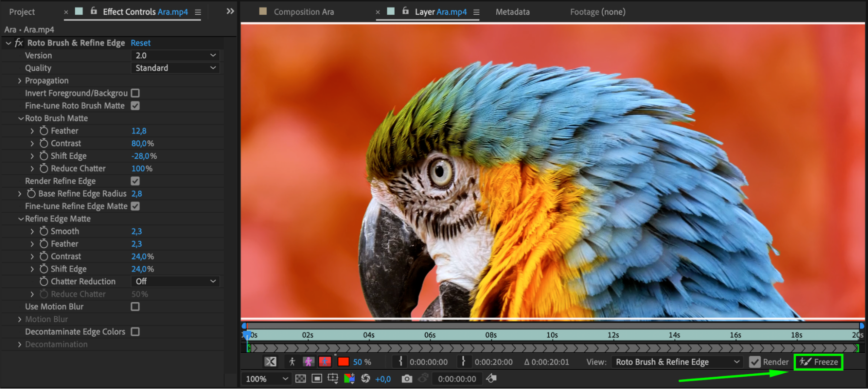
Task: Open the View Roto Brush & Refine Edge dropdown
Action: coord(677,362)
